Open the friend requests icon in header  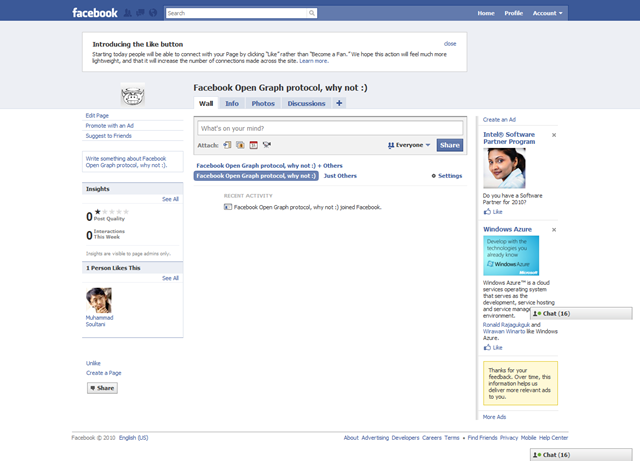click(x=128, y=13)
